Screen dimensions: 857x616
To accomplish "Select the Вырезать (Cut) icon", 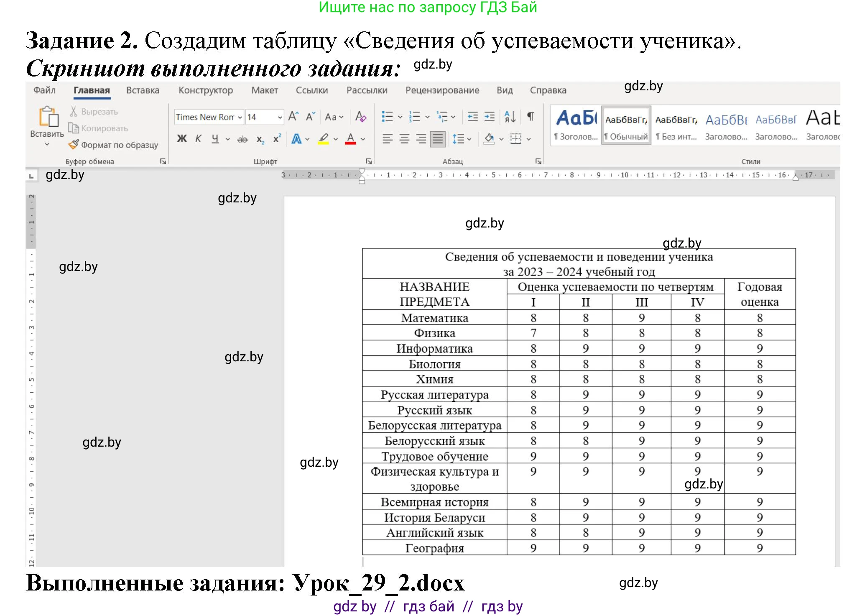I will tap(73, 112).
